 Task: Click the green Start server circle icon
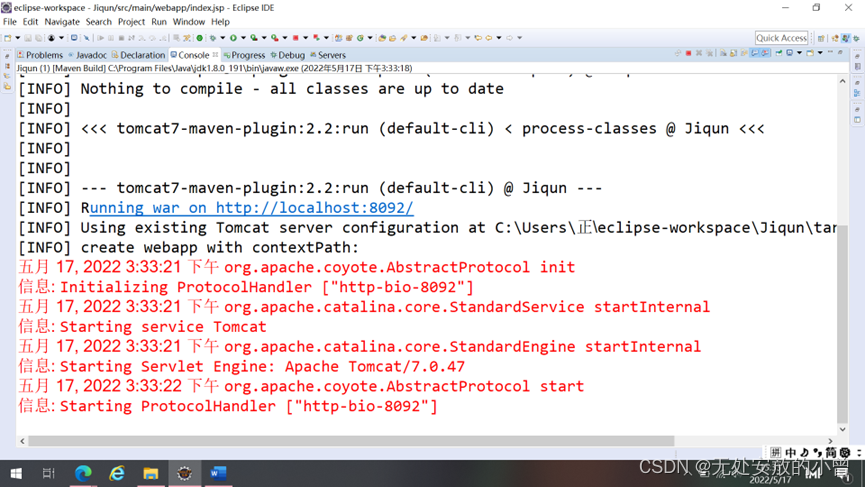(x=199, y=38)
